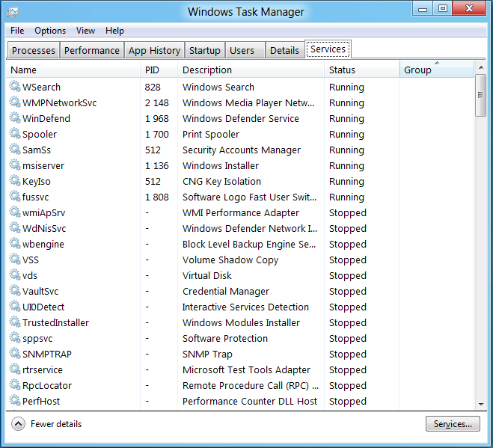Switch to the Processes tab
The height and width of the screenshot is (448, 493).
point(34,50)
